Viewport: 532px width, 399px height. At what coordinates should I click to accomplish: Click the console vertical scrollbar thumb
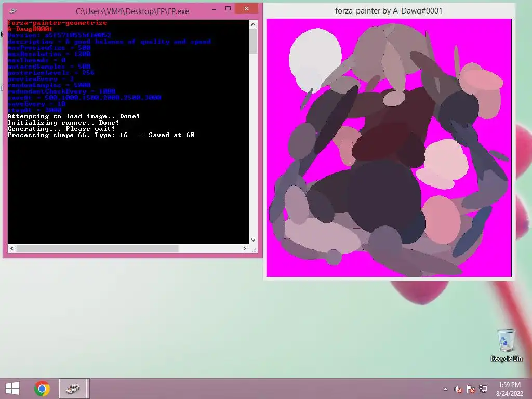point(253,41)
